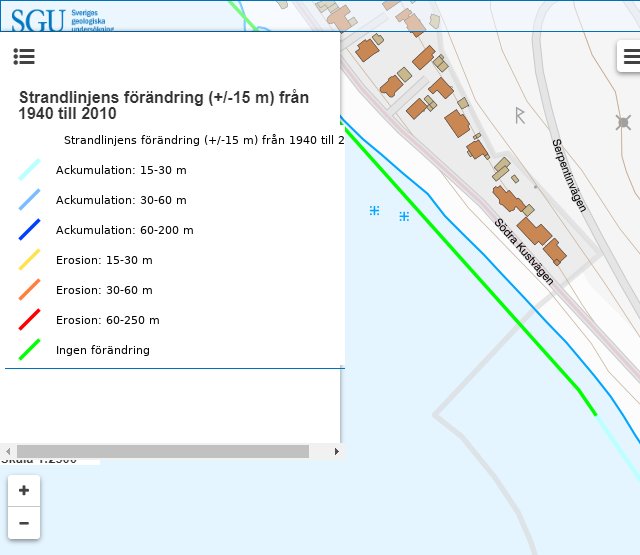Click the Ackumulation: 15-30 m color swatch

[x=29, y=169]
